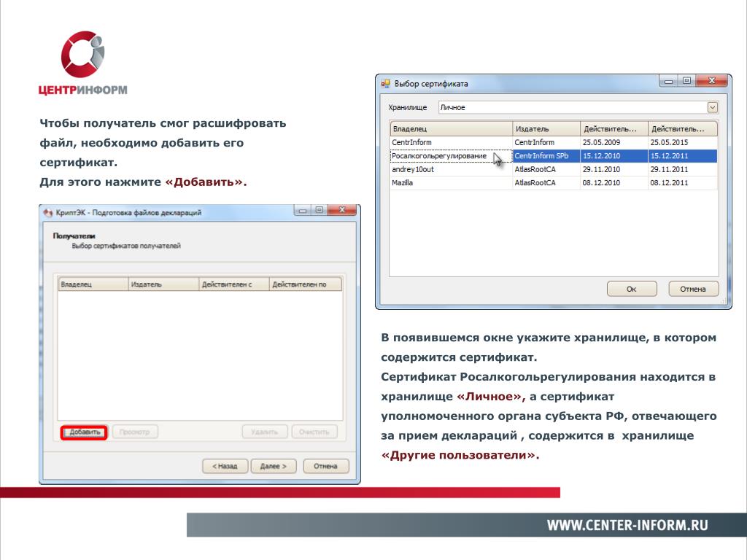Open the Хранилище dropdown arrow
Screen dimensions: 747x560
click(x=712, y=108)
